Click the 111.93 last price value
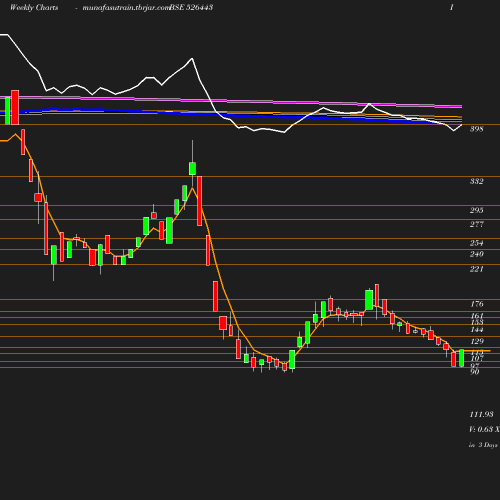The image size is (500, 500). [481, 414]
